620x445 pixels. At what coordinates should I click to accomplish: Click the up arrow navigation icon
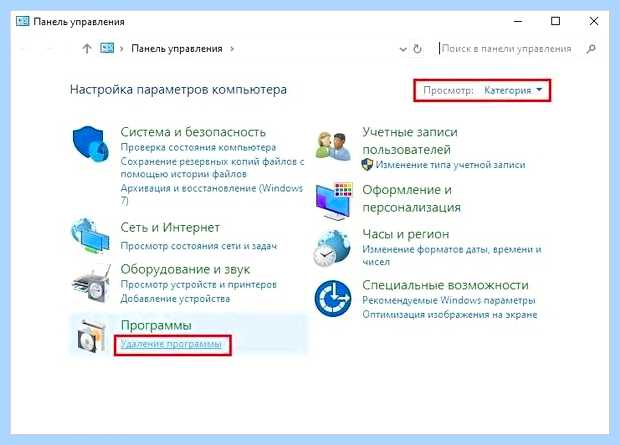click(87, 49)
